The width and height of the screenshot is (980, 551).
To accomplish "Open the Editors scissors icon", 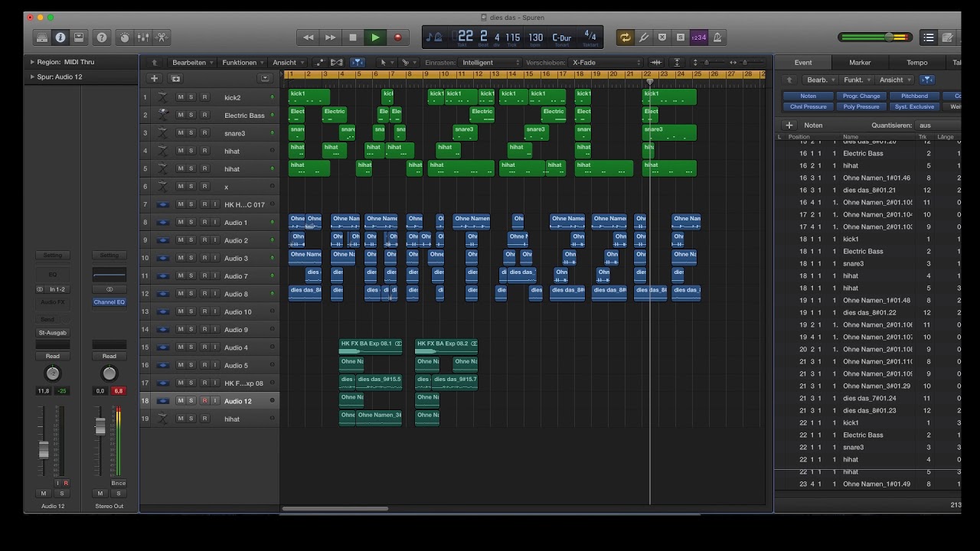I will tap(162, 37).
